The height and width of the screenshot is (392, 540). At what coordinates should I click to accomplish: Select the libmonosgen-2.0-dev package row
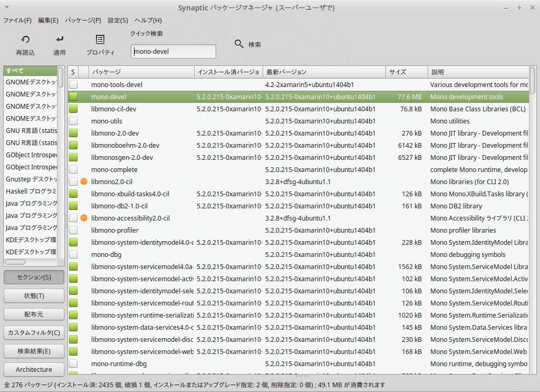pyautogui.click(x=298, y=157)
